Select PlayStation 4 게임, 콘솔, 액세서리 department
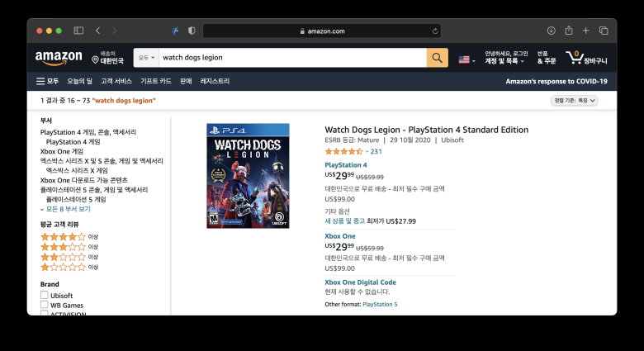Image resolution: width=644 pixels, height=351 pixels. pyautogui.click(x=88, y=132)
